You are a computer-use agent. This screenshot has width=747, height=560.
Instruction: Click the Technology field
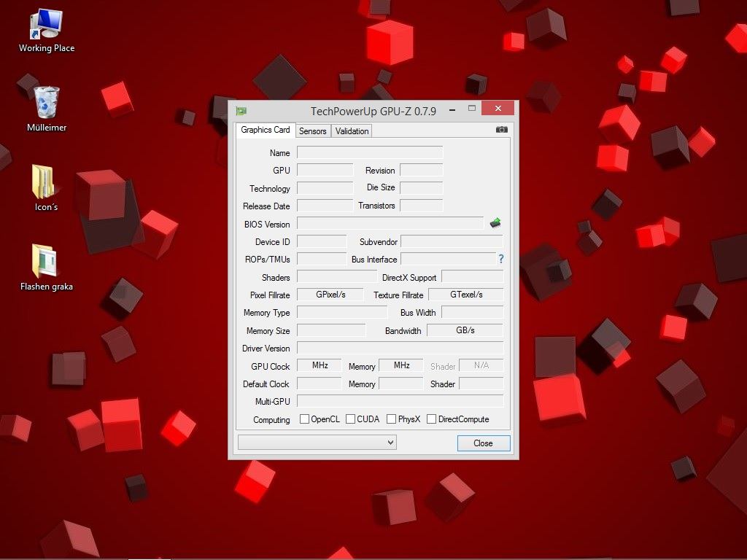click(x=325, y=187)
